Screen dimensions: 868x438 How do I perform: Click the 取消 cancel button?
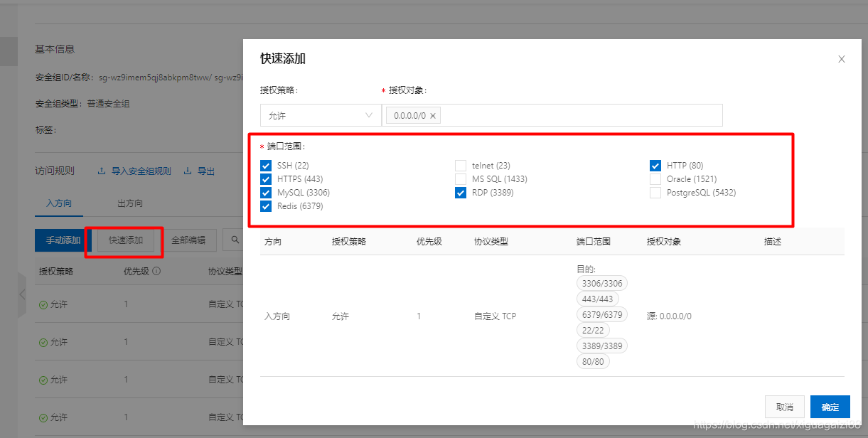pyautogui.click(x=785, y=406)
